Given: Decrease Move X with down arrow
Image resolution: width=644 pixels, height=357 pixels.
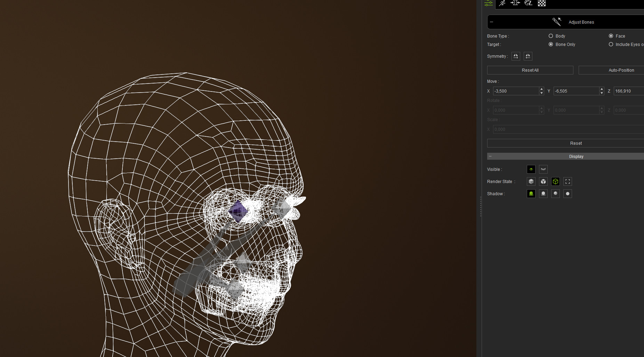Looking at the screenshot, I should (541, 93).
